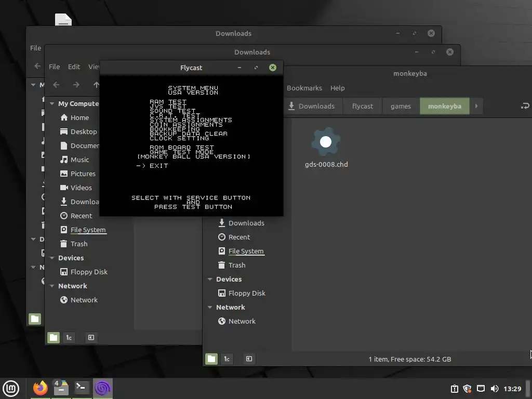Open Floppy Disk in middle window sidebar
This screenshot has height=399, width=532.
pos(84,272)
